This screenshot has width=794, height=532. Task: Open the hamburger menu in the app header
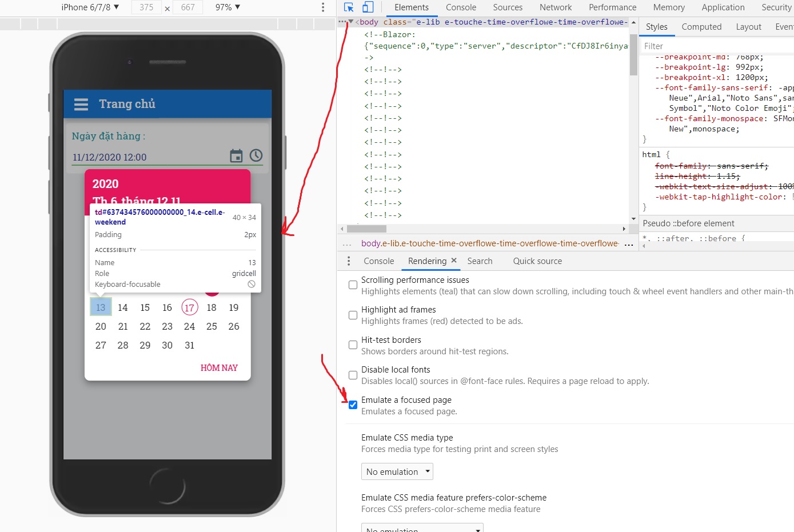coord(81,104)
